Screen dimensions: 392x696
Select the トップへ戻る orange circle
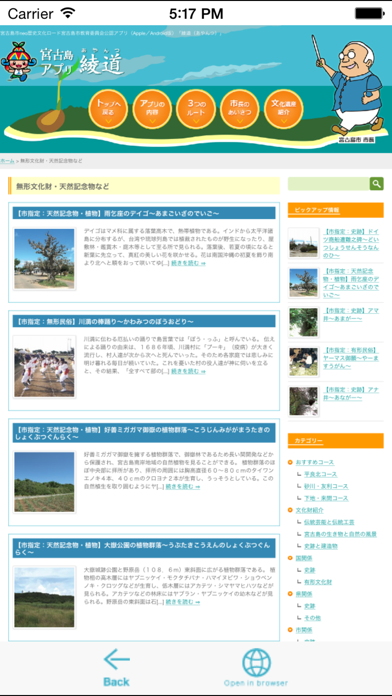[x=108, y=109]
